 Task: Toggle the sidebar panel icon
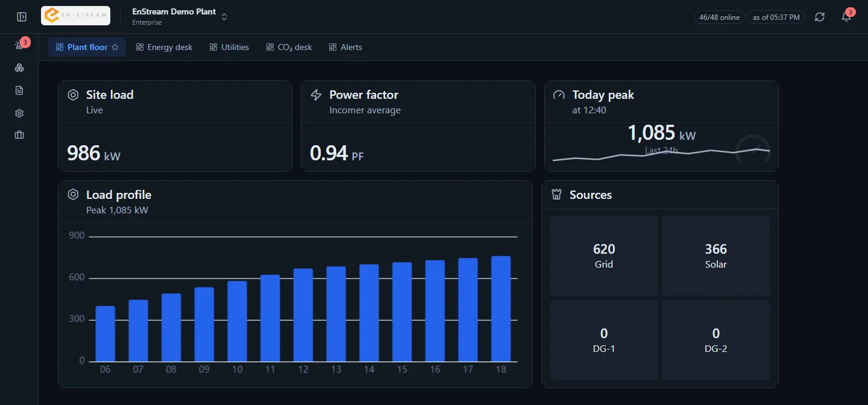tap(22, 17)
